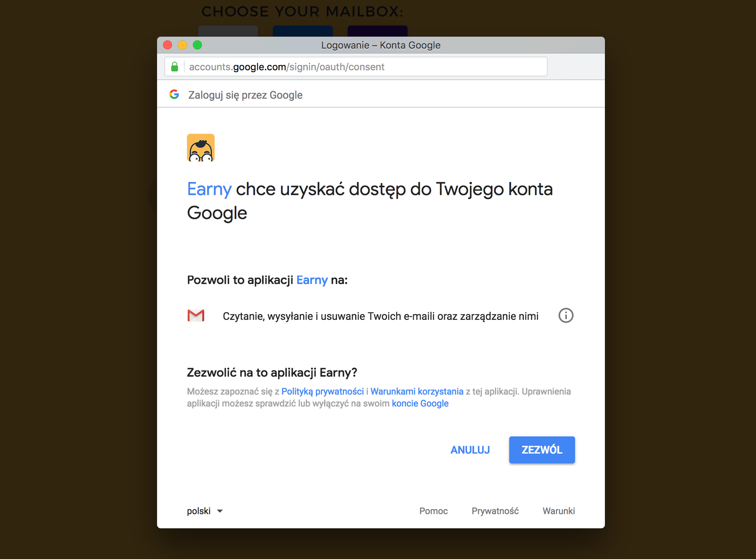Click the blue "Earny" link in the heading
Screen dimensions: 756x559
coord(209,189)
